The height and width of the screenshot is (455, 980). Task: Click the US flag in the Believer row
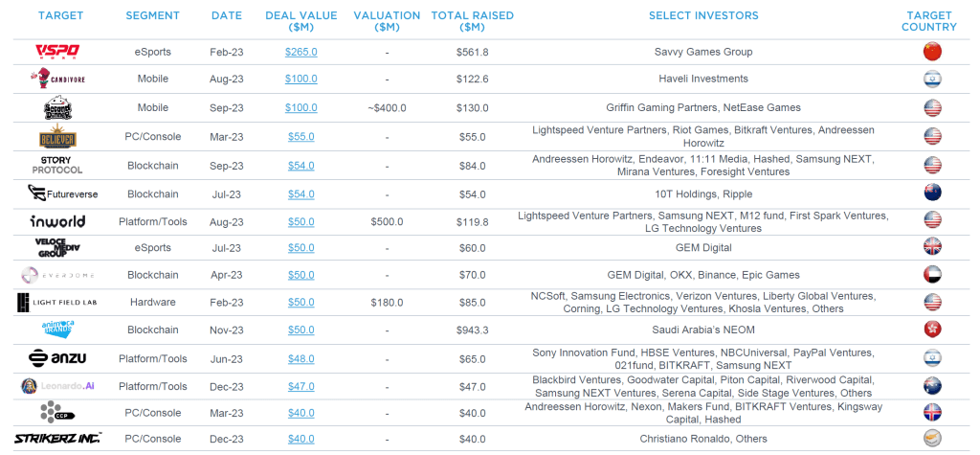932,136
